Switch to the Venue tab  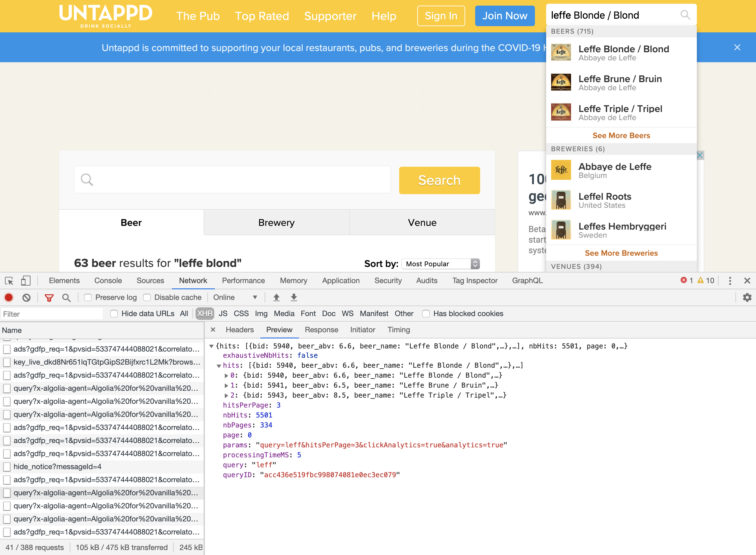pyautogui.click(x=422, y=222)
